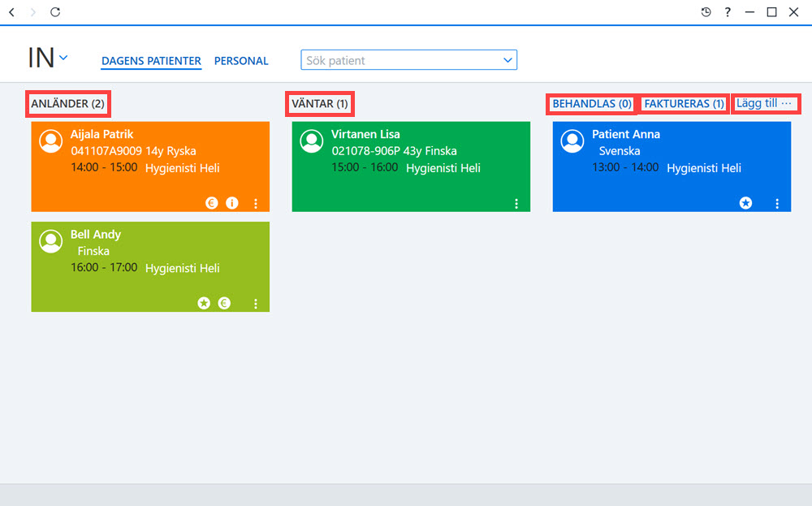Open the three-dot menu on Aijala Patrik's card
Viewport: 812px width, 506px height.
(x=256, y=204)
